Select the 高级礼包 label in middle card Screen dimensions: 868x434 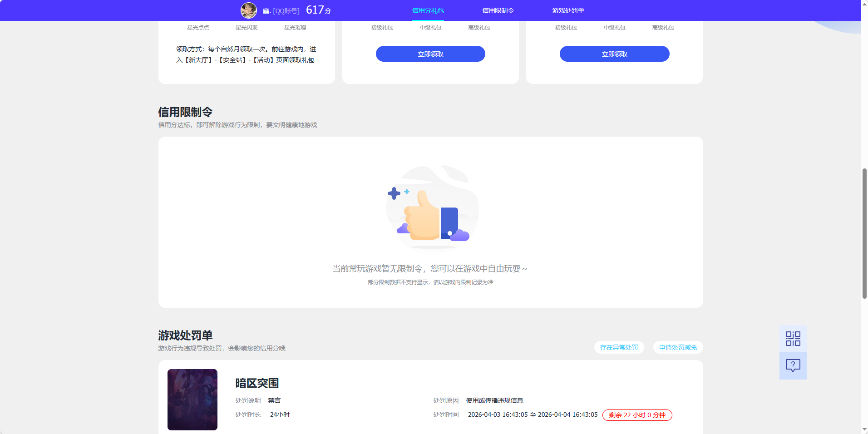[x=478, y=27]
